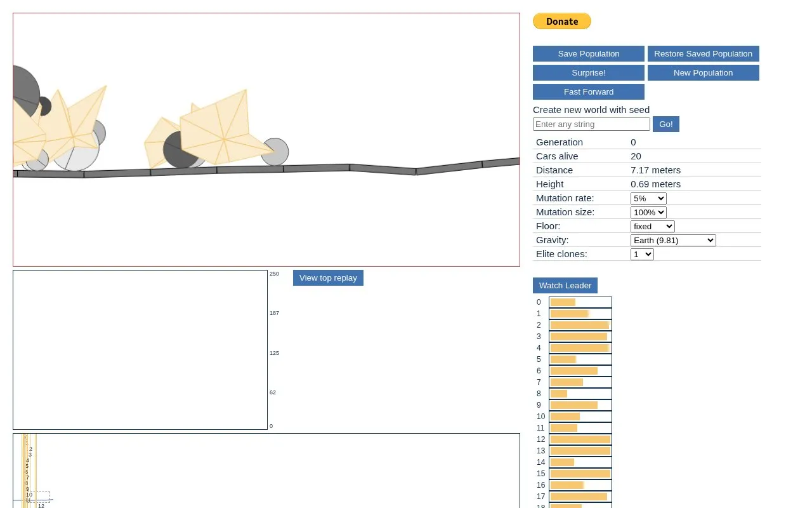Save the current population

coord(589,54)
